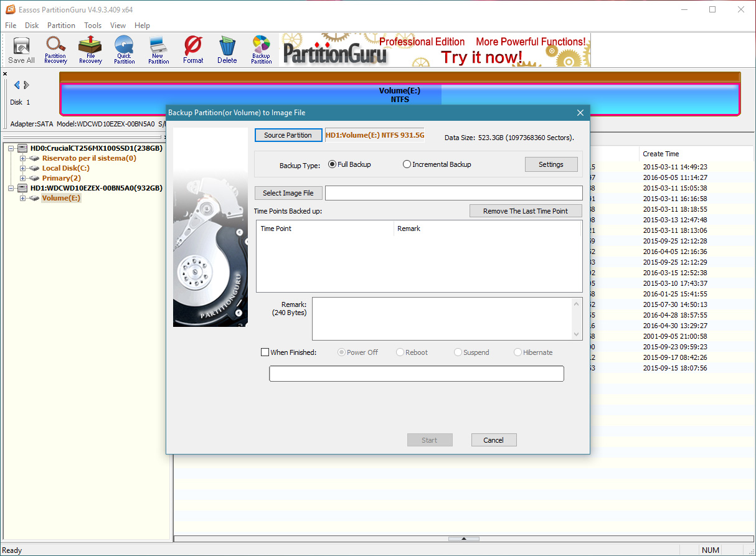Screen dimensions: 756x556
Task: Click the Quick Partition icon
Action: [124, 50]
